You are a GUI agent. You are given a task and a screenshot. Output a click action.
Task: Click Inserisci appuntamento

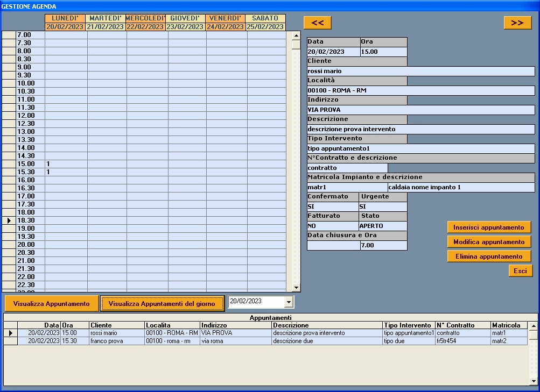[x=489, y=227]
